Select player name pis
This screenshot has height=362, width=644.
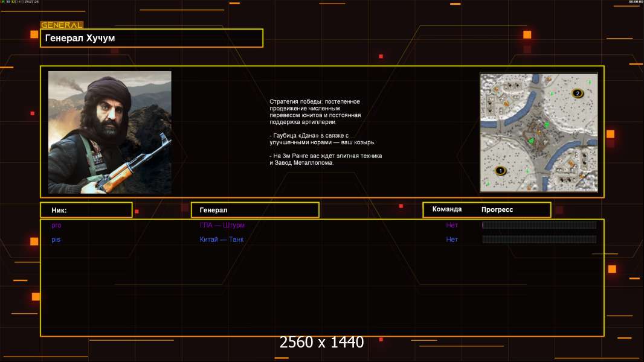coord(56,240)
